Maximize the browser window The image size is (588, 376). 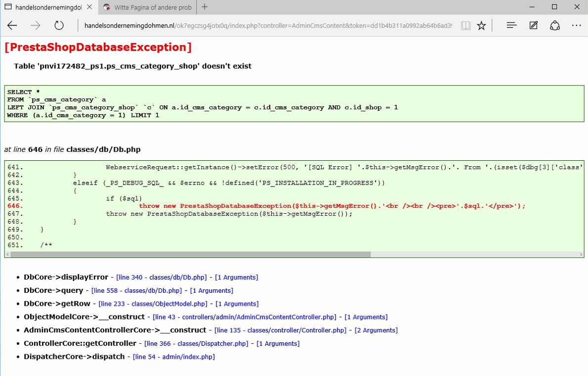coord(554,7)
